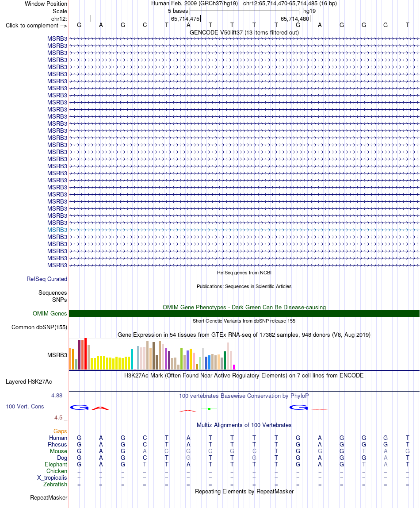Click the '5 bases' scale bar label
Image resolution: width=420 pixels, height=508 pixels.
pos(178,11)
